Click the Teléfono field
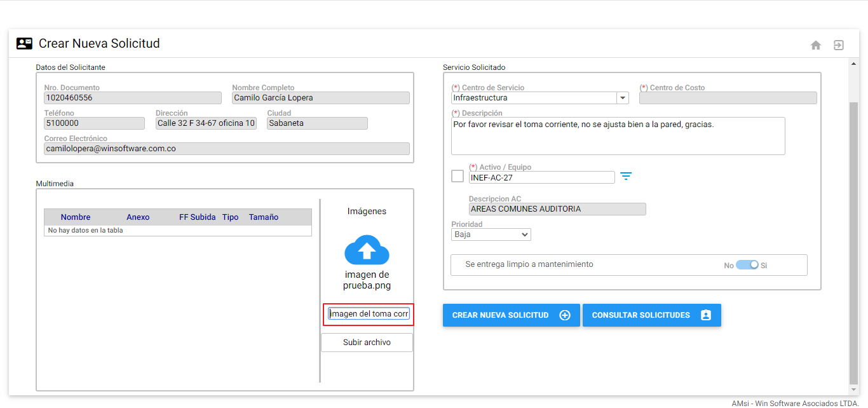This screenshot has height=408, width=868. tap(95, 123)
